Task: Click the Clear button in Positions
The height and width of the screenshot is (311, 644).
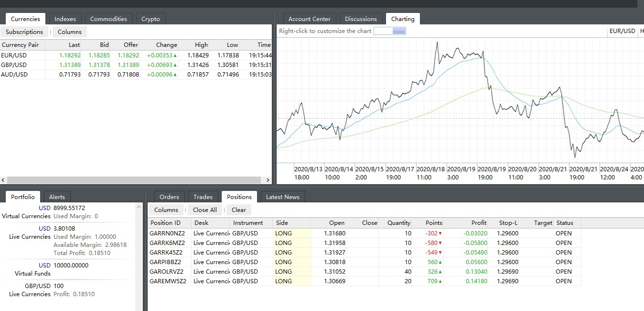Action: click(x=238, y=210)
